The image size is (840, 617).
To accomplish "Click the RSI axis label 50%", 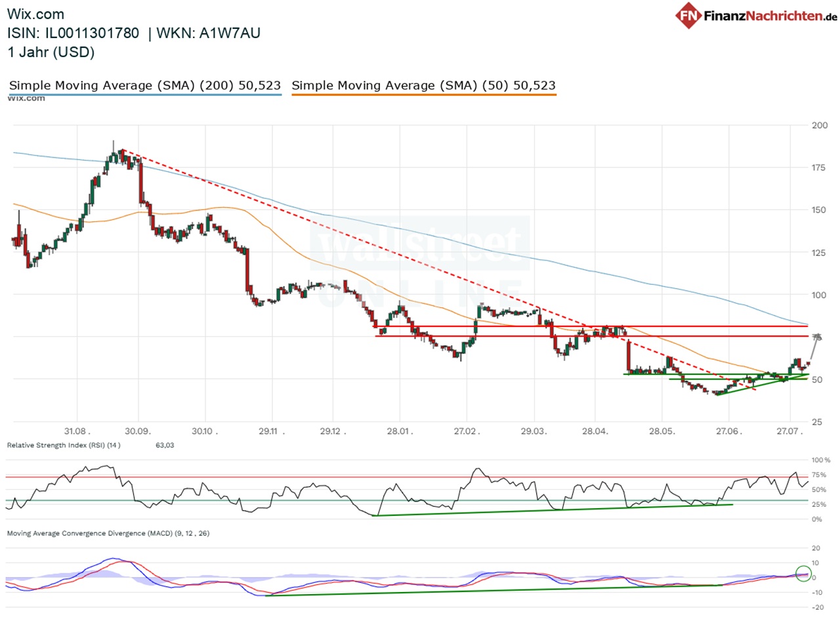I will click(820, 490).
